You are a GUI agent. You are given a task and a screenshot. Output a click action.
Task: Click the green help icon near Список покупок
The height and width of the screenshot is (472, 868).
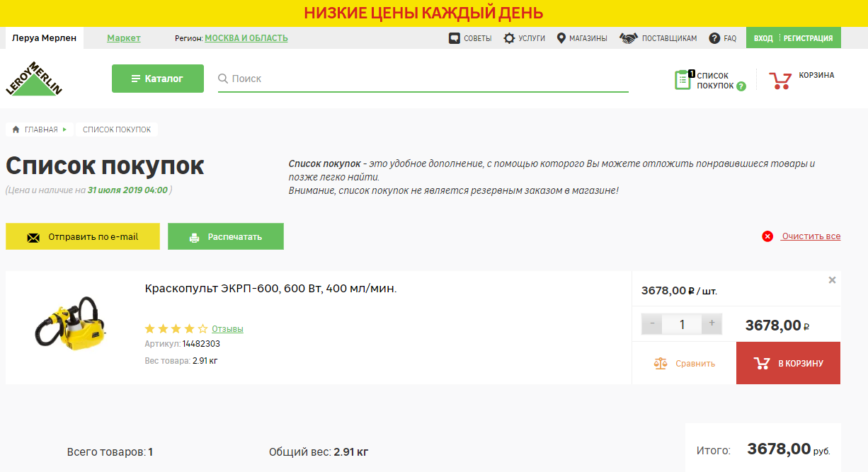tap(741, 86)
